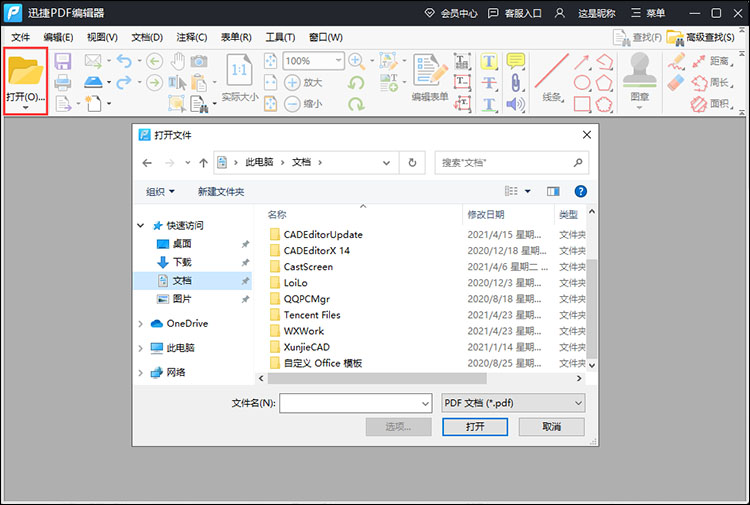Click the Attachment paperclip icon
Image resolution: width=750 pixels, height=505 pixels.
click(516, 82)
